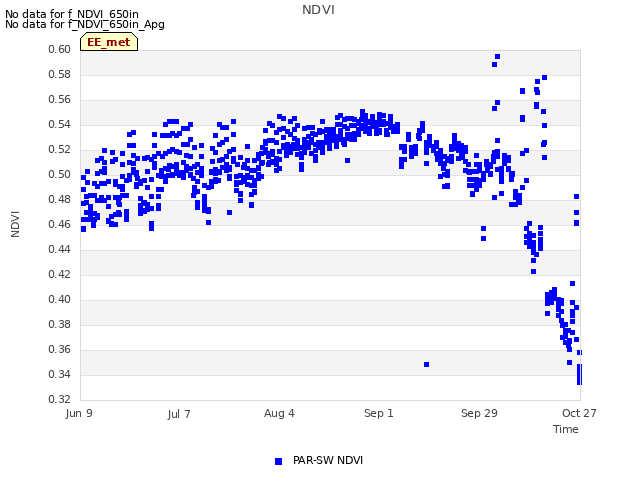Image resolution: width=640 pixels, height=480 pixels.
Task: Click the 0.60 y-axis value
Action: click(x=60, y=50)
